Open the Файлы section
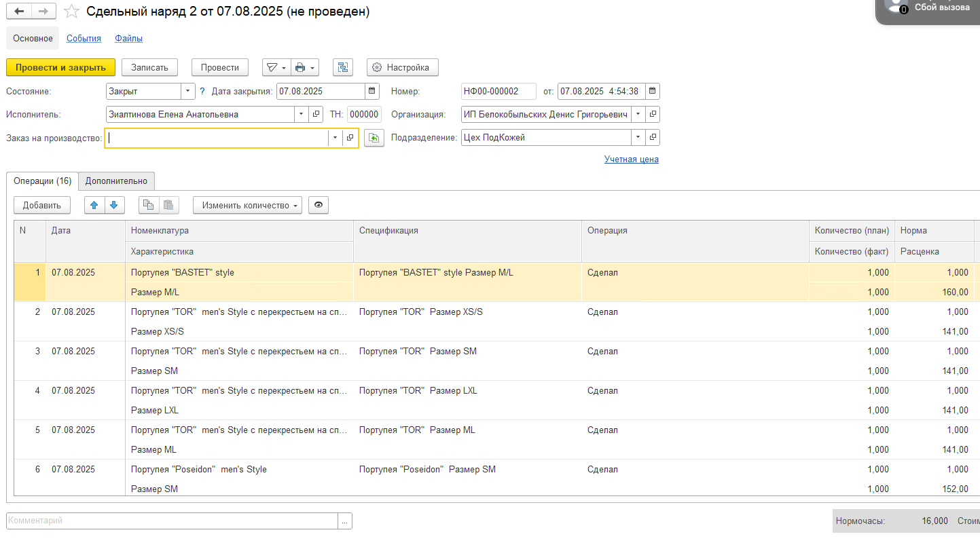This screenshot has height=543, width=980. tap(128, 39)
